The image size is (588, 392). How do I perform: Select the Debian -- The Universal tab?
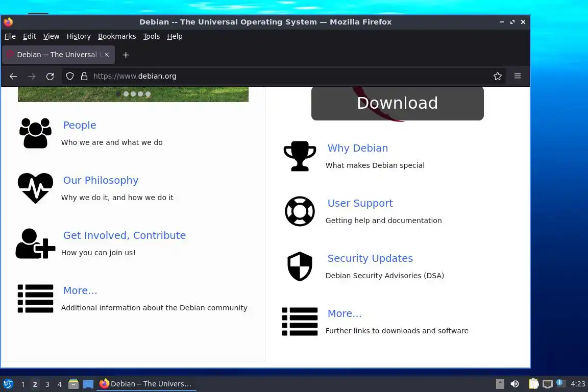point(59,55)
